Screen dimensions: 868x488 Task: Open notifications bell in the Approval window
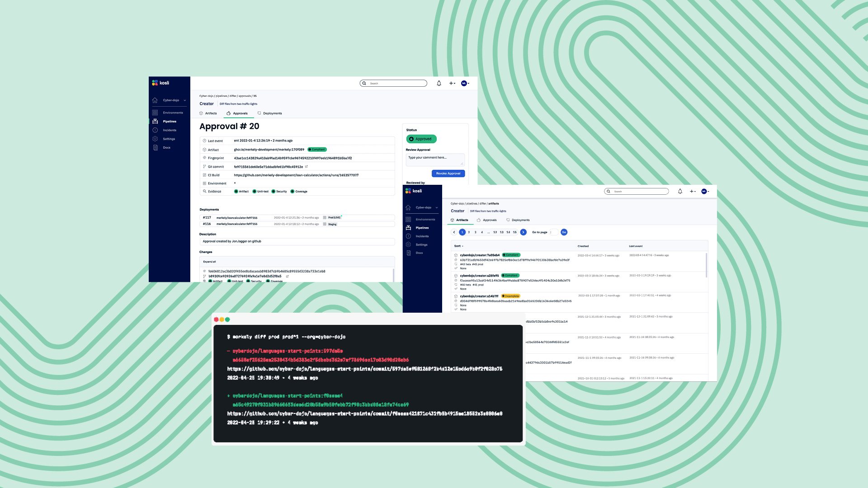pyautogui.click(x=439, y=83)
